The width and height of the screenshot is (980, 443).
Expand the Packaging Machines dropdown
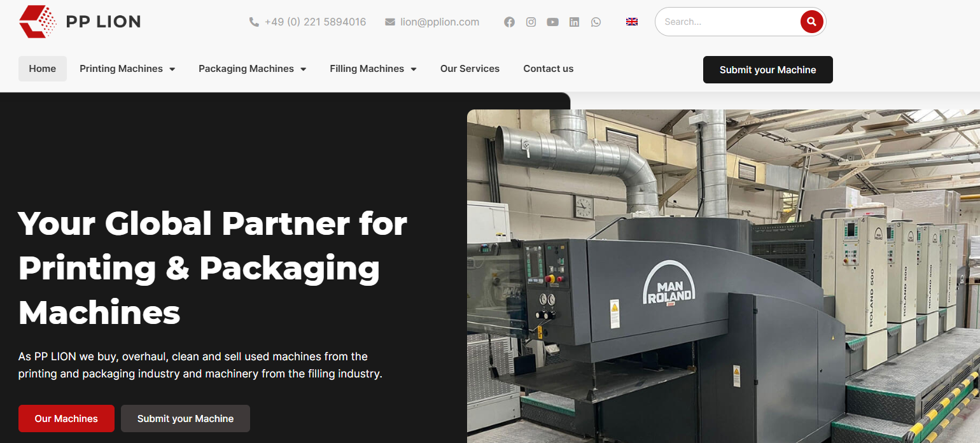[x=252, y=69]
